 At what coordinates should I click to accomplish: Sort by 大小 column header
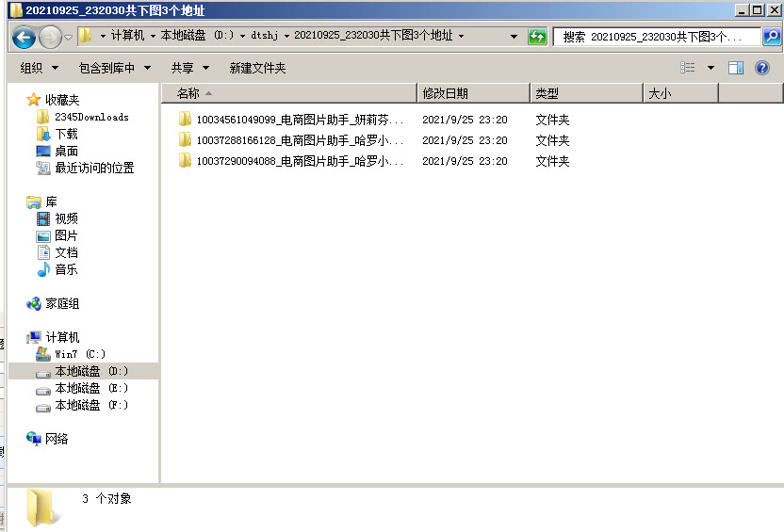(x=680, y=93)
